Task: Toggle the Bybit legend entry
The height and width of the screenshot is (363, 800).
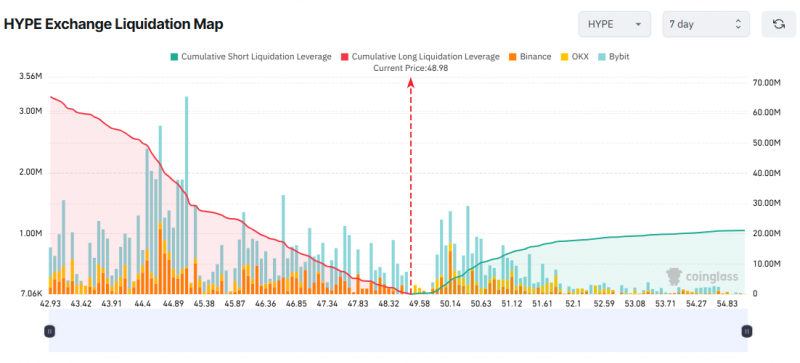Action: coord(613,57)
